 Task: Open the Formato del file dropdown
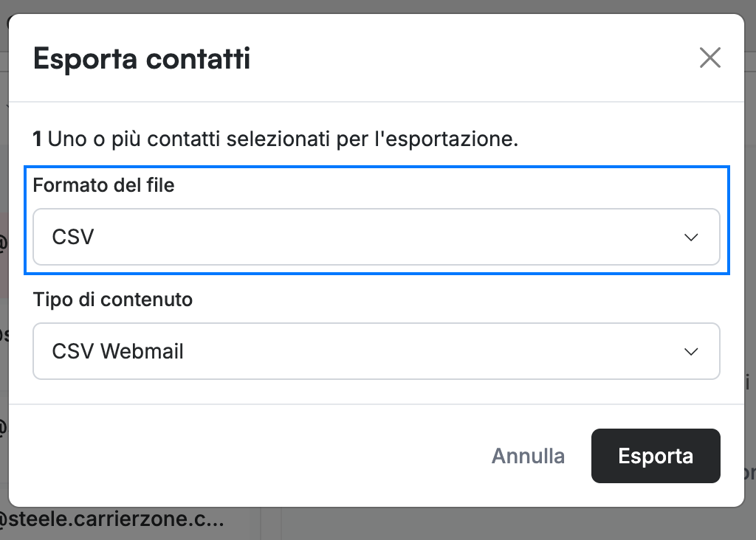(376, 237)
